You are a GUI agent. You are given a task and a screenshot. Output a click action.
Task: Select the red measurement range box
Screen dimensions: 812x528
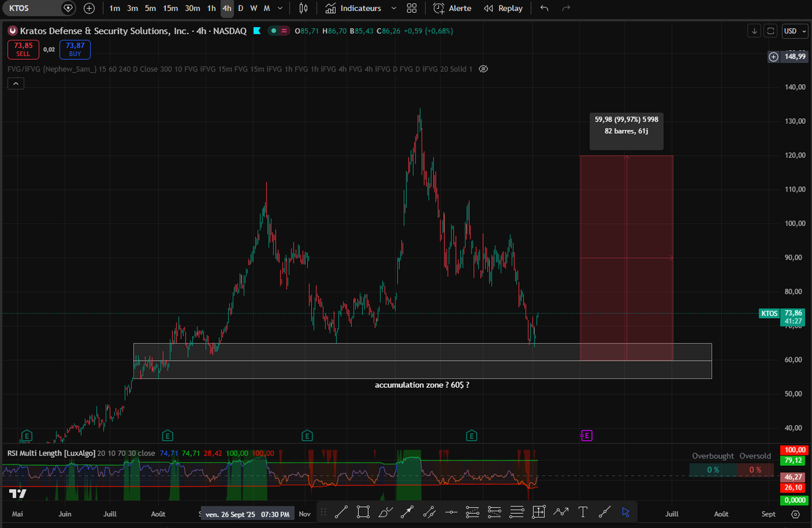click(627, 257)
